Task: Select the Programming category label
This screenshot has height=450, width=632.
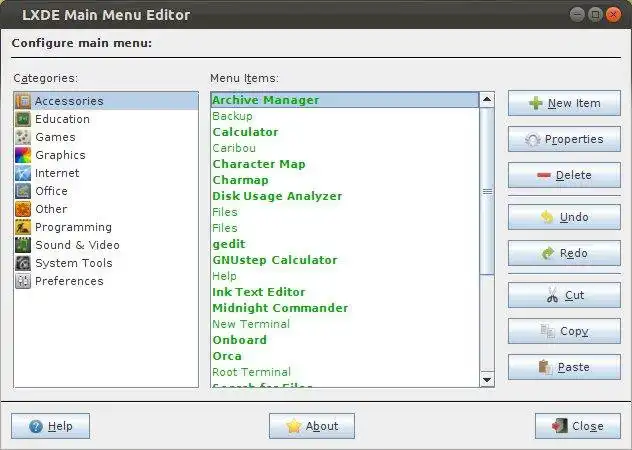Action: (73, 227)
